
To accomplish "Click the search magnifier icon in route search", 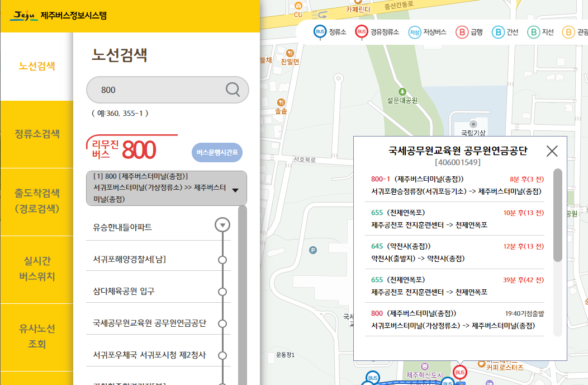I will (233, 90).
